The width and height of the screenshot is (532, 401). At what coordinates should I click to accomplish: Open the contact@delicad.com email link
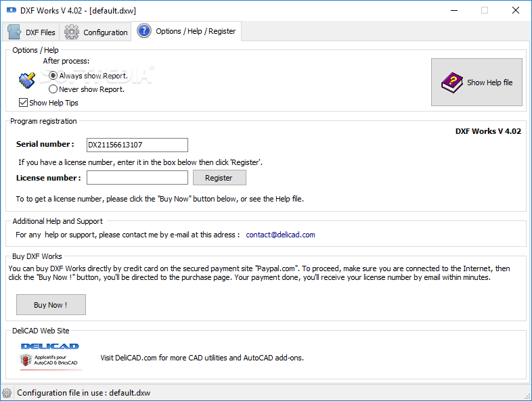[x=280, y=235]
